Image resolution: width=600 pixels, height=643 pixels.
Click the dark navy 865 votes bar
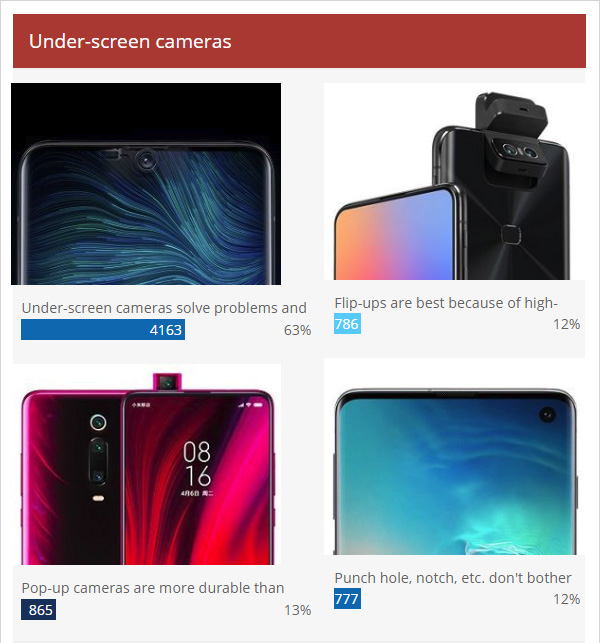(39, 610)
